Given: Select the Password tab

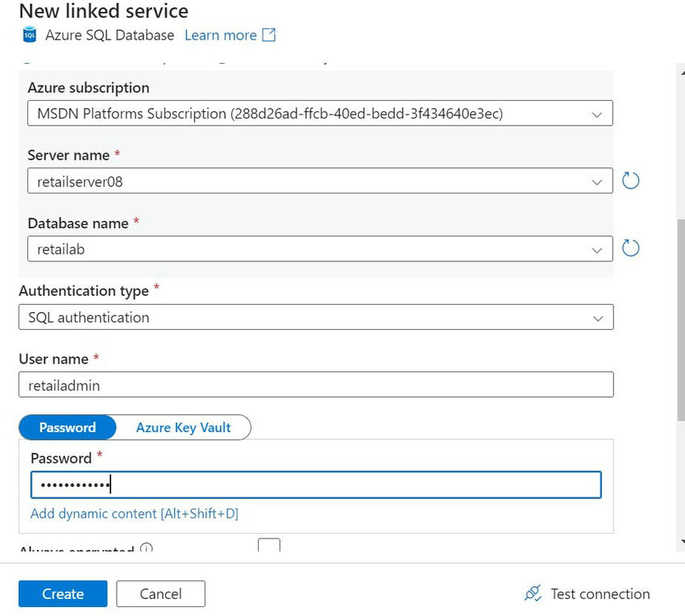Looking at the screenshot, I should (x=68, y=427).
